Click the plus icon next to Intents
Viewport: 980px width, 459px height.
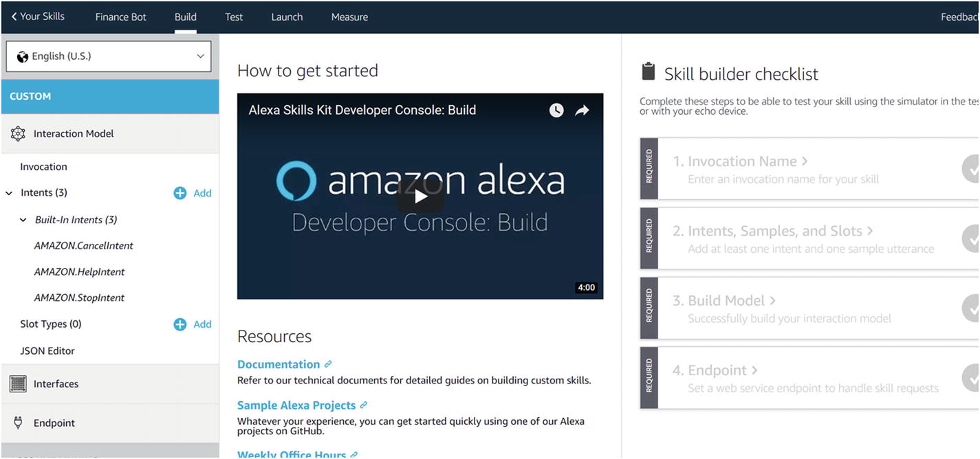coord(179,193)
